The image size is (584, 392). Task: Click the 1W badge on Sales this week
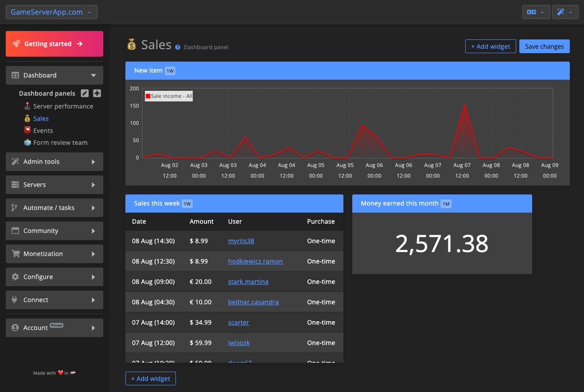point(187,204)
